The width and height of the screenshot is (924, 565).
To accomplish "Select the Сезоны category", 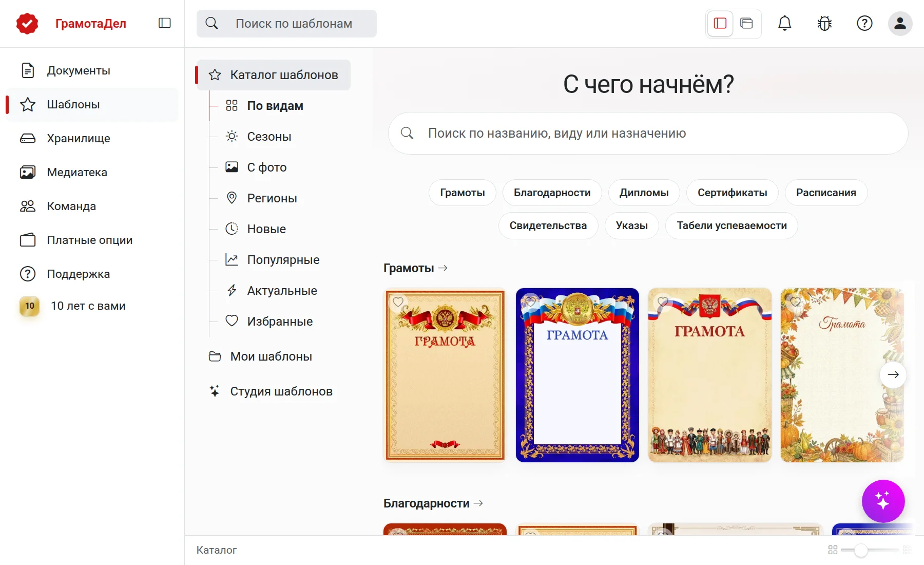I will point(258,137).
